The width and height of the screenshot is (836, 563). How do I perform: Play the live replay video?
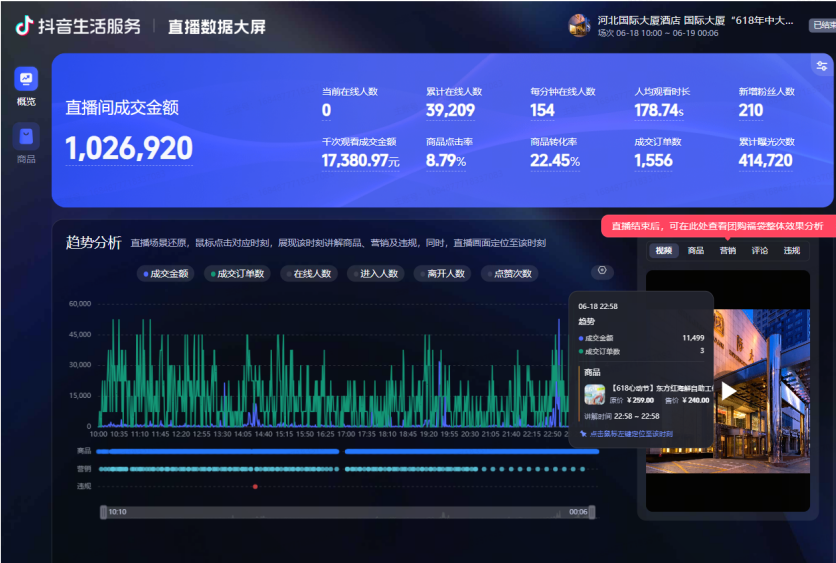728,390
